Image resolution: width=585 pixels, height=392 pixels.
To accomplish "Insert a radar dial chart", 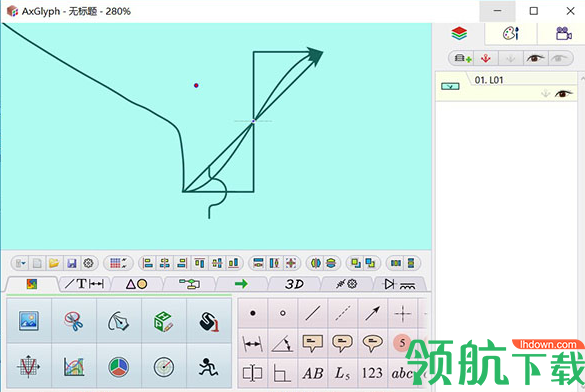I will click(164, 367).
